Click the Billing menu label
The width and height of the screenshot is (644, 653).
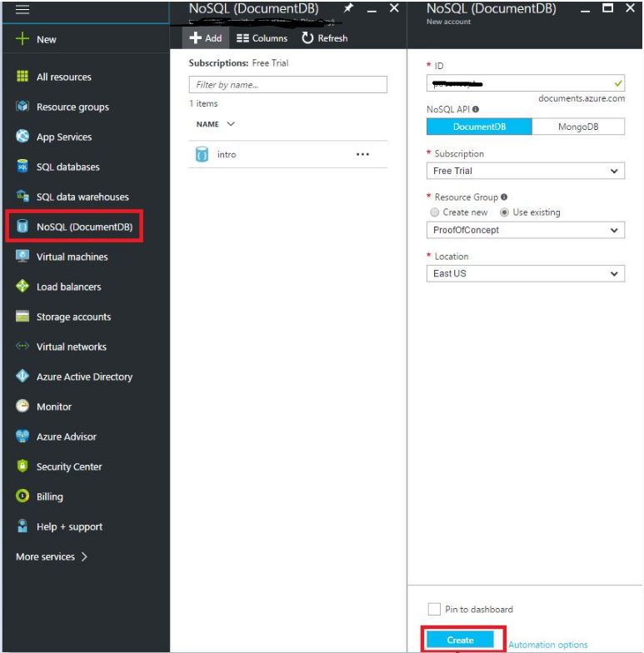[x=50, y=496]
